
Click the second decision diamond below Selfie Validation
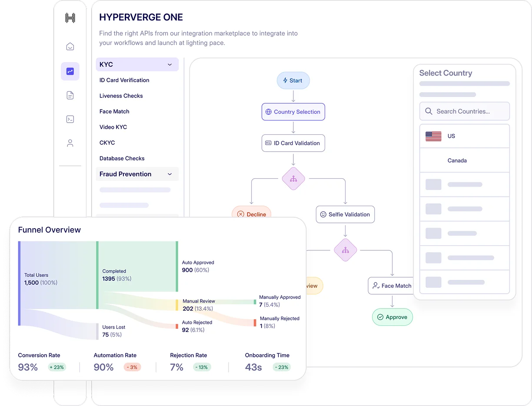coord(346,250)
